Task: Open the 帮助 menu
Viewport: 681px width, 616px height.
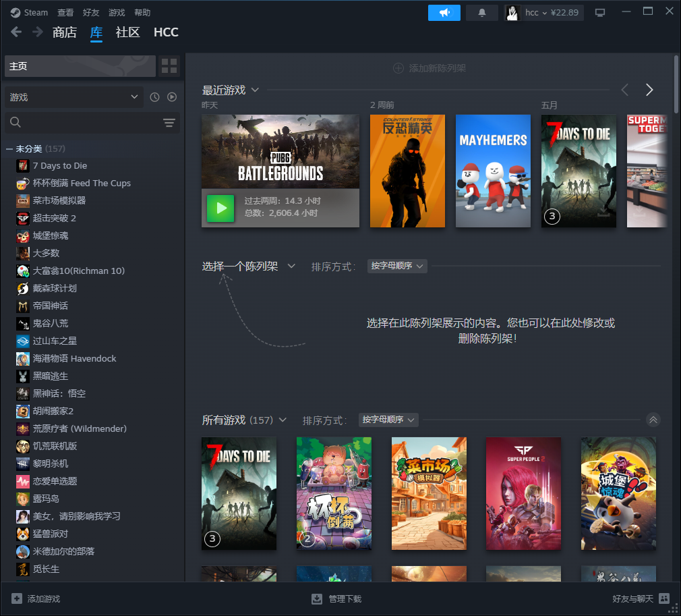Action: coord(142,13)
